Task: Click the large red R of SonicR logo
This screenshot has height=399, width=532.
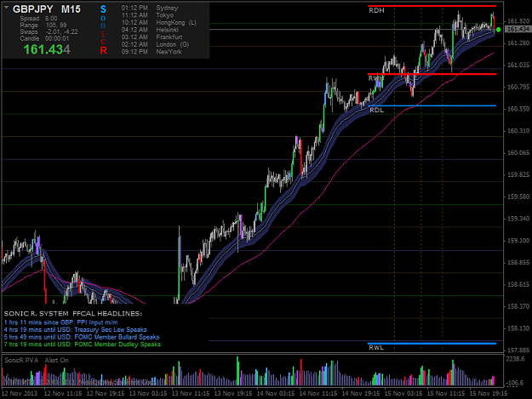Action: click(104, 50)
